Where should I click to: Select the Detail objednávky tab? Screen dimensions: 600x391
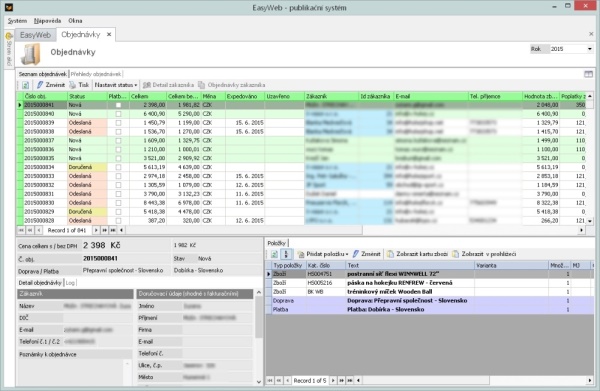(40, 283)
